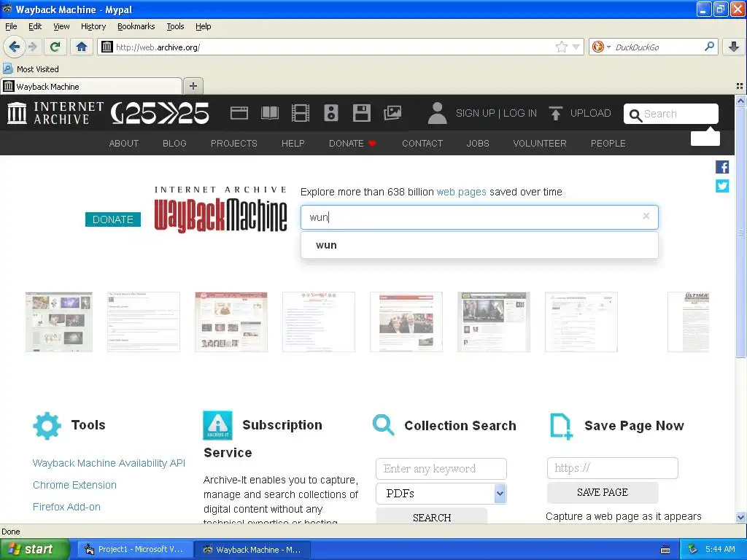Click the teal DONATE button
Image resolution: width=747 pixels, height=560 pixels.
pyautogui.click(x=113, y=219)
